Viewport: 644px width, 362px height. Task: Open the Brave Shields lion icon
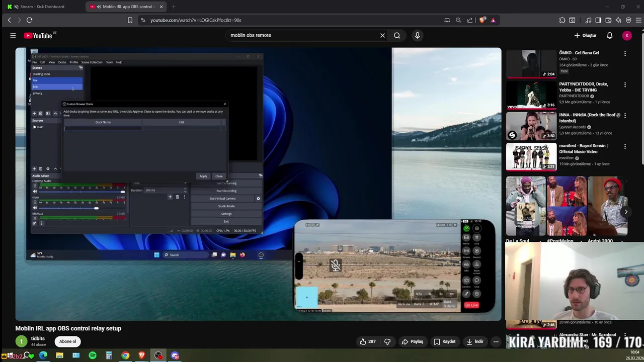482,20
